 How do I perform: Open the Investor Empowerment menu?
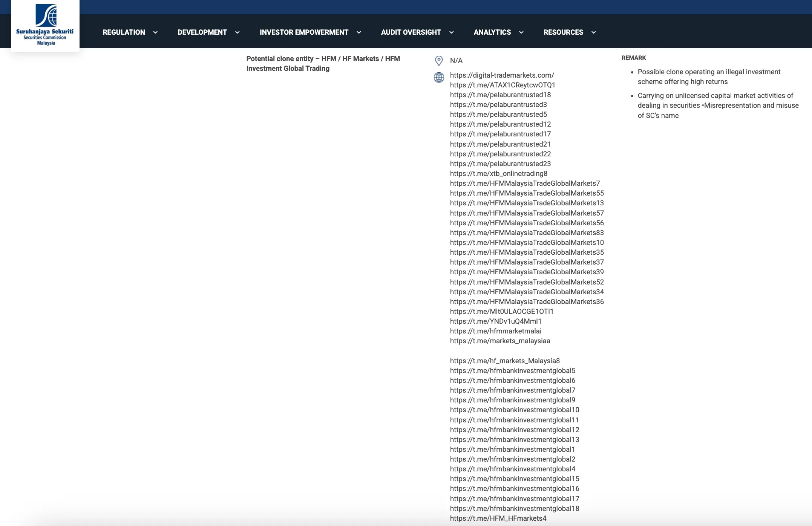pos(304,32)
